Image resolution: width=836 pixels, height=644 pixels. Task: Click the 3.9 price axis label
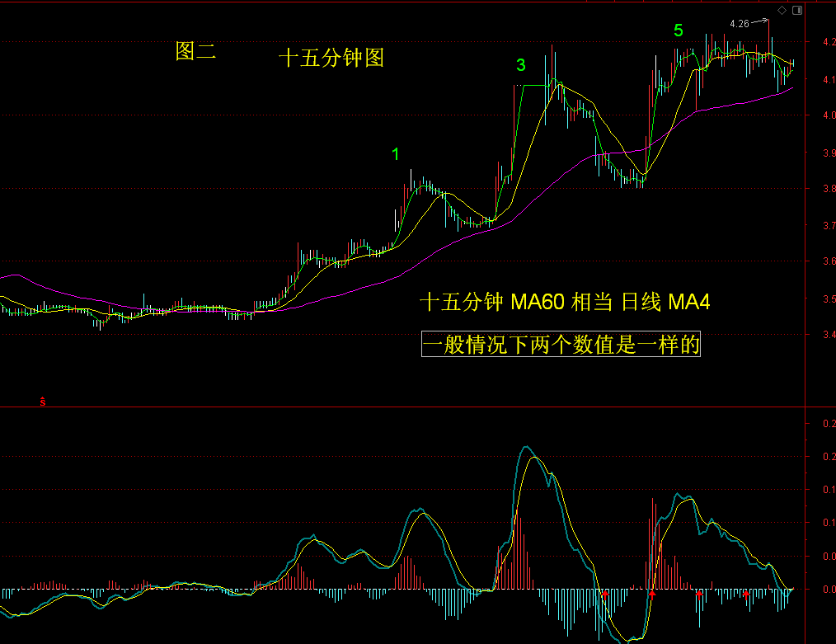point(829,153)
